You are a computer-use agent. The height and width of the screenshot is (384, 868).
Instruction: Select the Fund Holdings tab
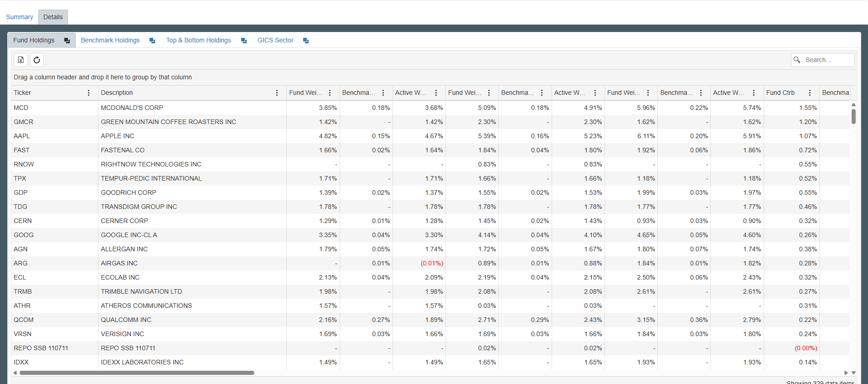pyautogui.click(x=34, y=40)
